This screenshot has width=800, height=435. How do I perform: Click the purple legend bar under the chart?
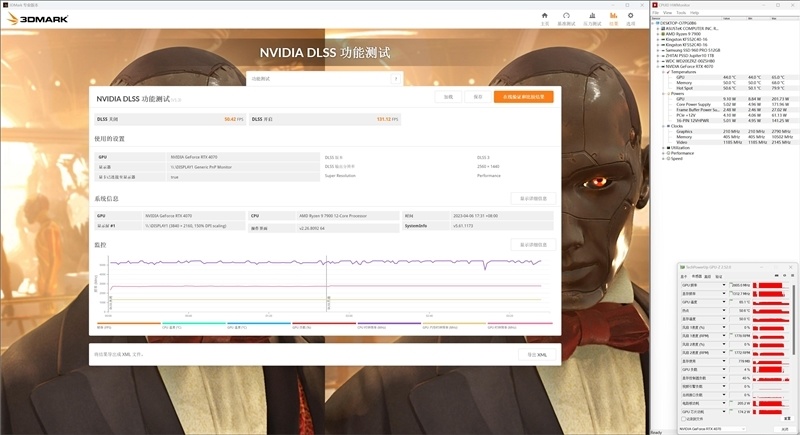tap(389, 323)
